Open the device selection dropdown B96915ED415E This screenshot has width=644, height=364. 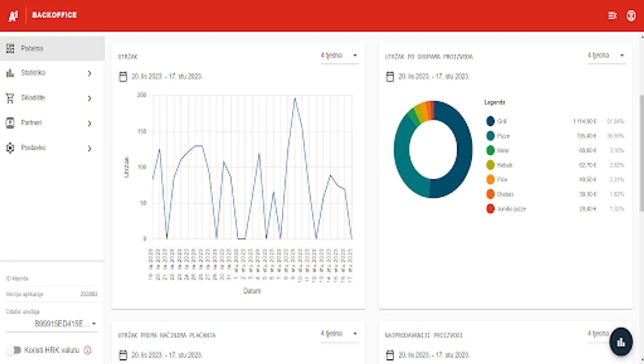[x=52, y=324]
